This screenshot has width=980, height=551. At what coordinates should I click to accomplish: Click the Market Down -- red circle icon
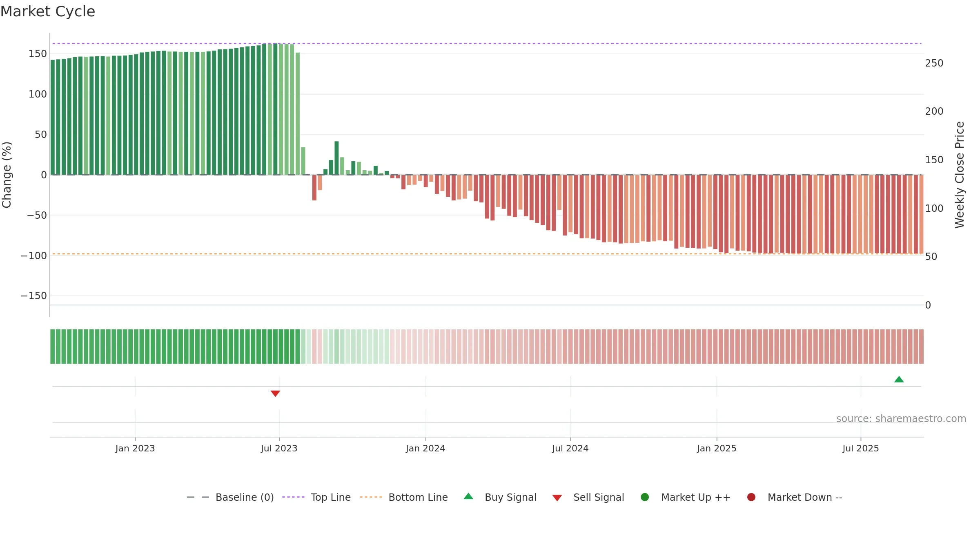[751, 497]
